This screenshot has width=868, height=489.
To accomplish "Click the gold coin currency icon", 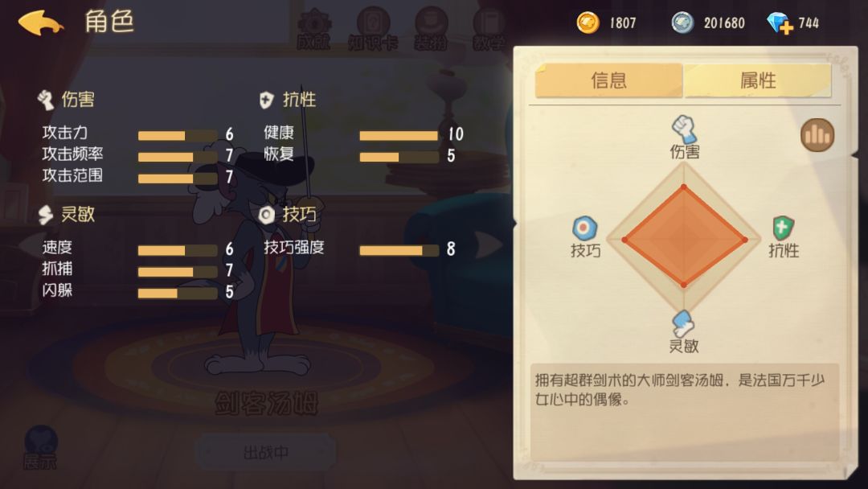I will click(x=588, y=23).
